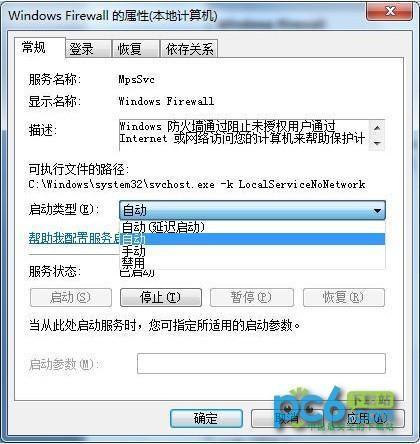The width and height of the screenshot is (420, 444).
Task: Click the description scroll up arrow
Action: click(x=377, y=128)
